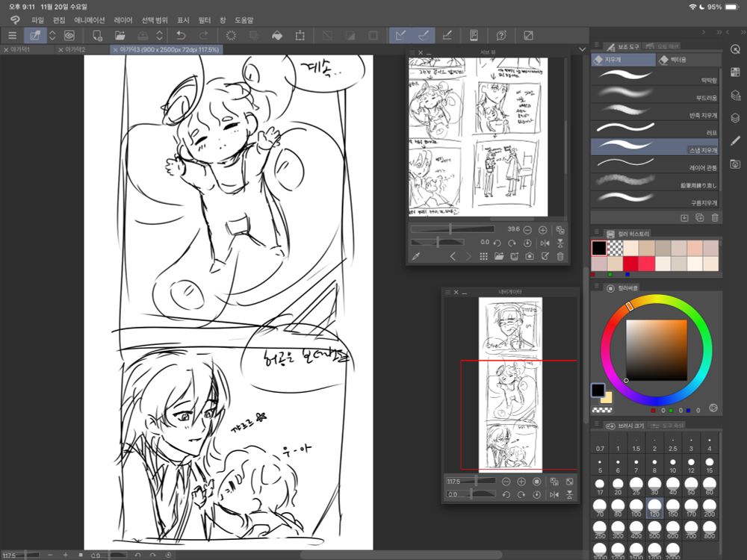Open the hamburger menu in the command bar
Screen dimensions: 747x560
coord(13,36)
